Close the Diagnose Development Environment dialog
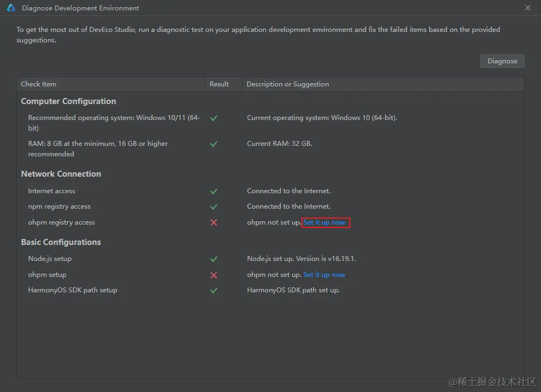 (x=528, y=8)
